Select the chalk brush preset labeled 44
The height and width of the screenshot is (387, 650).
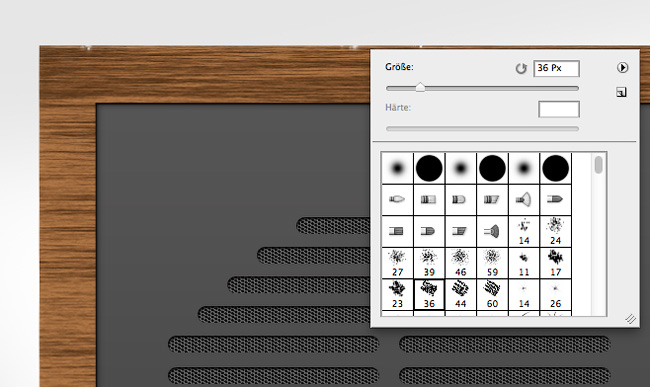pos(461,294)
